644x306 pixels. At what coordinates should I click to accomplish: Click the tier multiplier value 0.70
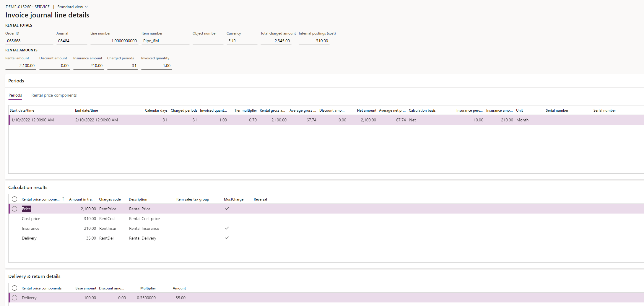(253, 120)
